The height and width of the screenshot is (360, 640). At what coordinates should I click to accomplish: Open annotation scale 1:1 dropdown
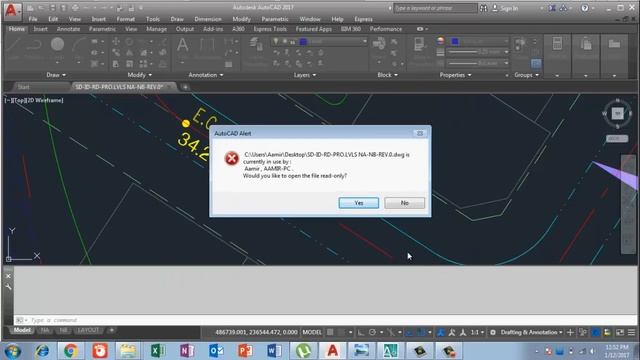[476, 332]
